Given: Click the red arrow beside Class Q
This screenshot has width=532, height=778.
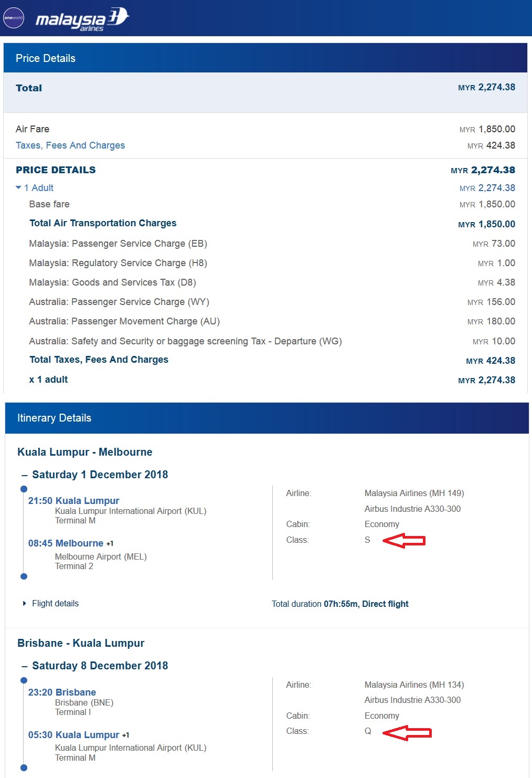Looking at the screenshot, I should point(407,732).
